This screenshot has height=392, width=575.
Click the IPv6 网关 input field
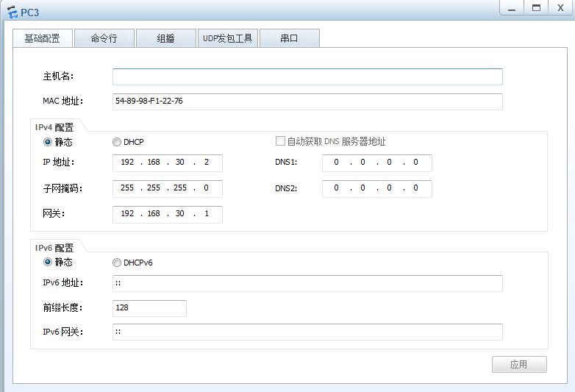pos(307,332)
